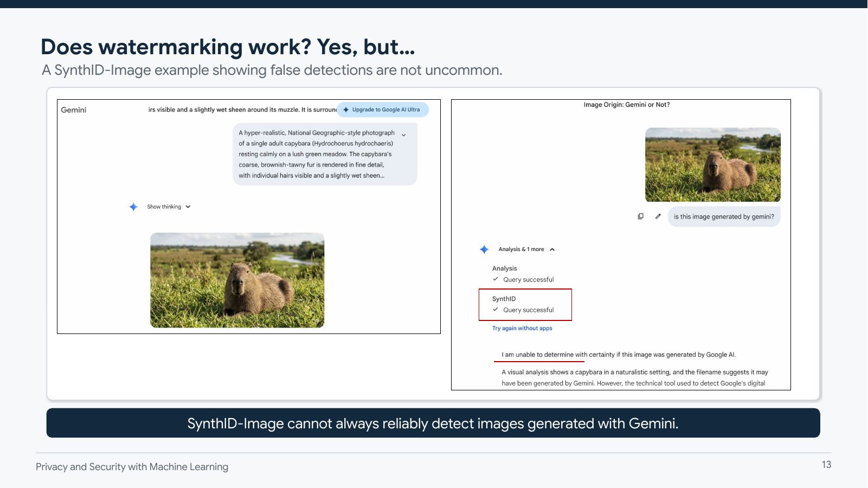Click the checkmark beside Analysis Query successful
Image resolution: width=868 pixels, height=488 pixels.
coord(495,279)
